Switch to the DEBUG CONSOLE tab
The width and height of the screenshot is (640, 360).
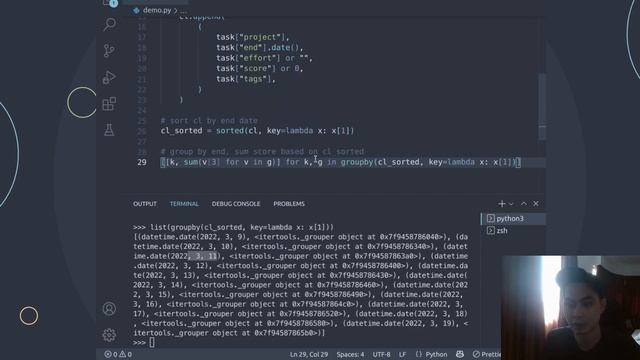coord(236,204)
